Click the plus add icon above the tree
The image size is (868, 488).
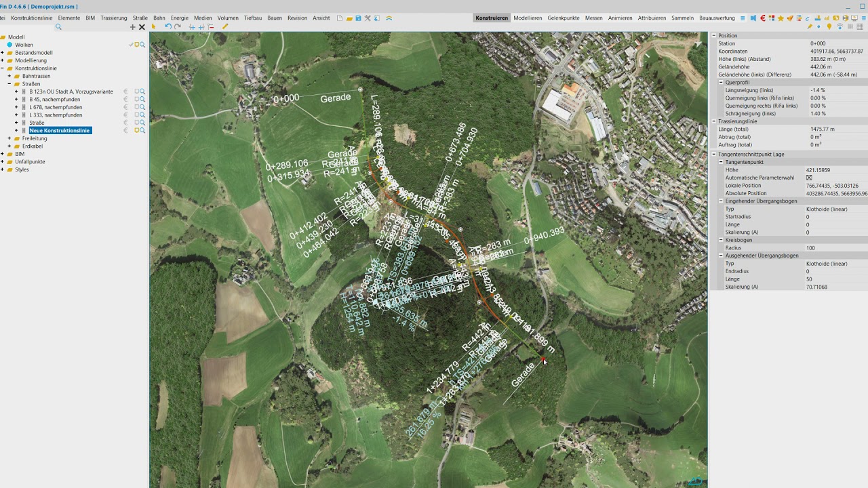(x=132, y=27)
